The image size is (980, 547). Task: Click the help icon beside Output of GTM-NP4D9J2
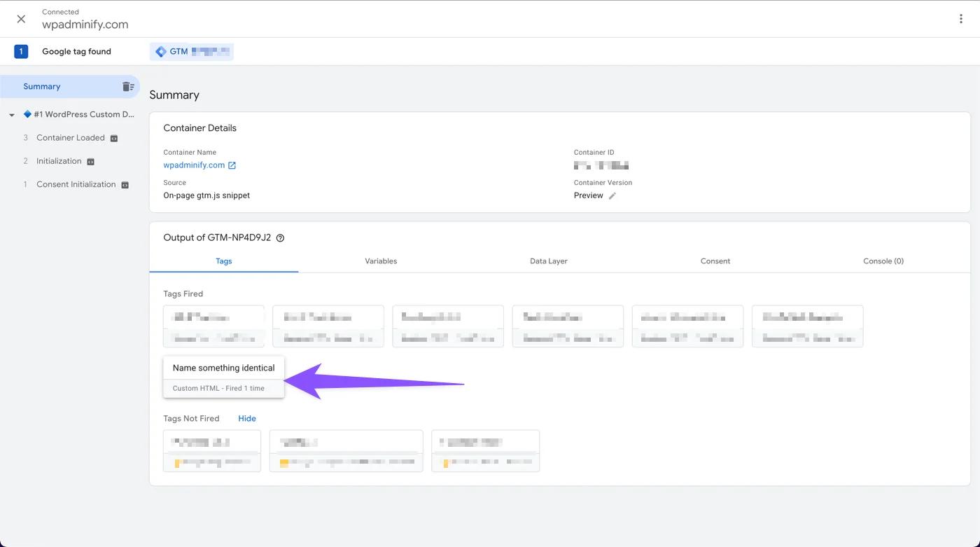(280, 238)
